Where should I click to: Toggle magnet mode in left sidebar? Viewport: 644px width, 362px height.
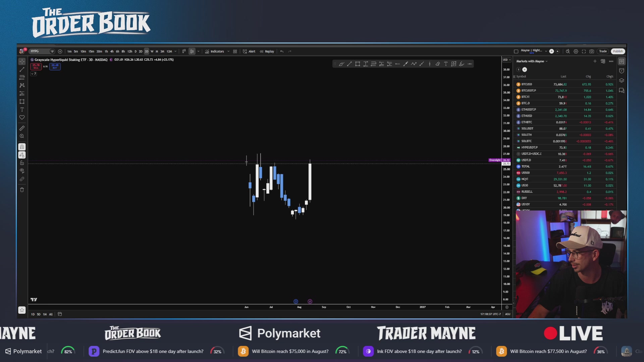22,147
